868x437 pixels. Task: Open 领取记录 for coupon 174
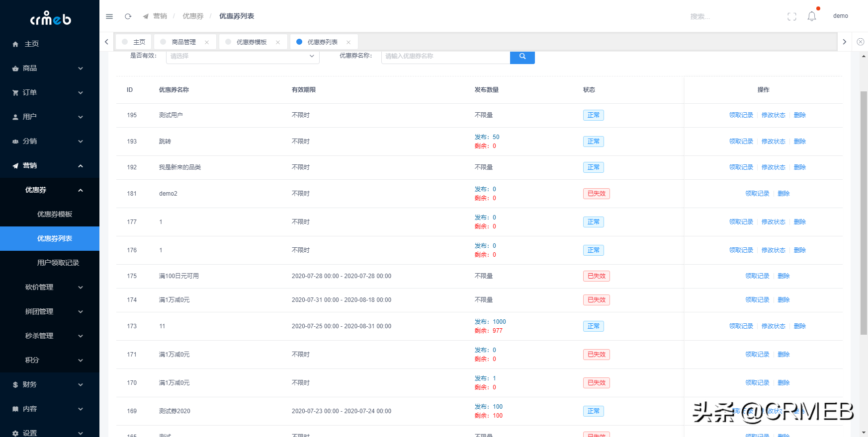(x=757, y=300)
